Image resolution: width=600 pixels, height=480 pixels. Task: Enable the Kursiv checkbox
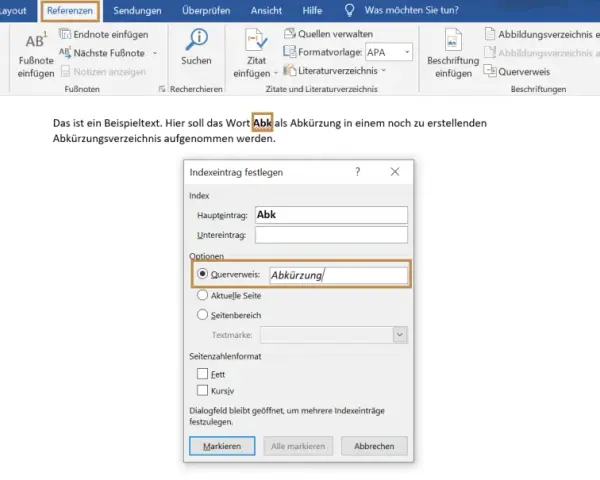pos(202,390)
